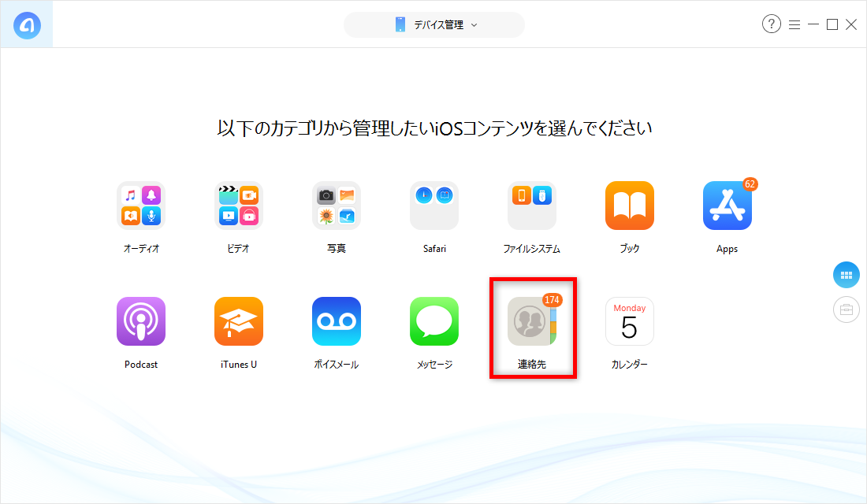Open the 写真 (Photos) manager
This screenshot has width=867, height=504.
[336, 206]
